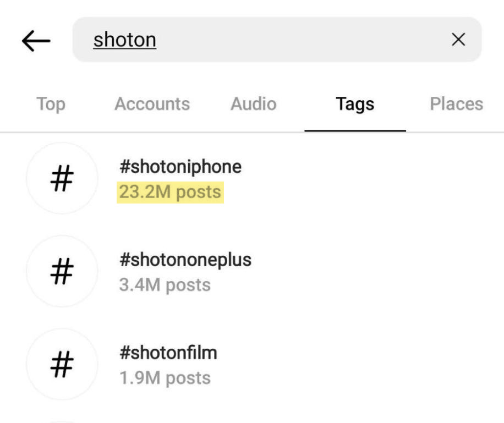Switch to the Places tab

456,103
